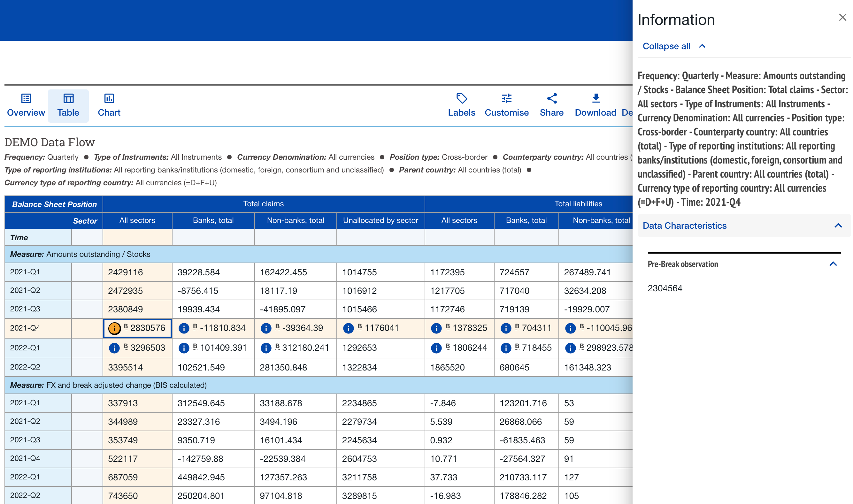
Task: Click the Download arrow icon
Action: click(596, 98)
